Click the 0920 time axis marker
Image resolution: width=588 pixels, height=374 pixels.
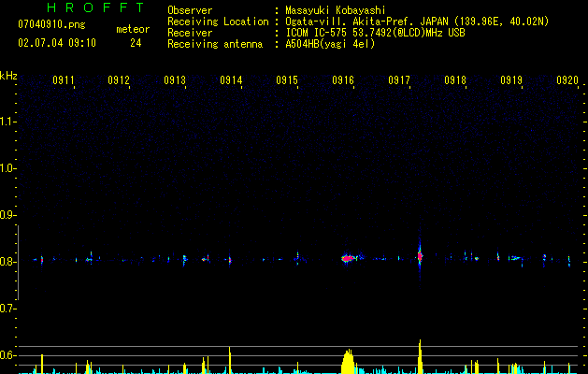(567, 80)
